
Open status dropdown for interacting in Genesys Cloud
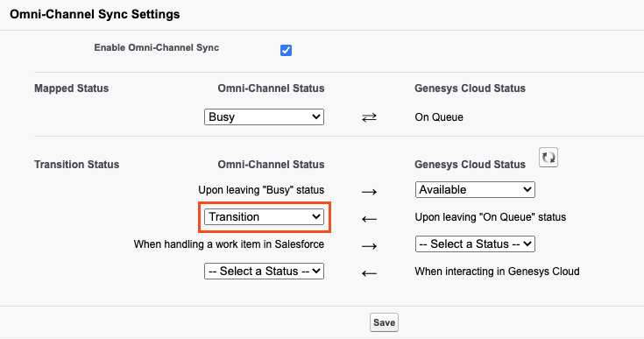pos(264,271)
